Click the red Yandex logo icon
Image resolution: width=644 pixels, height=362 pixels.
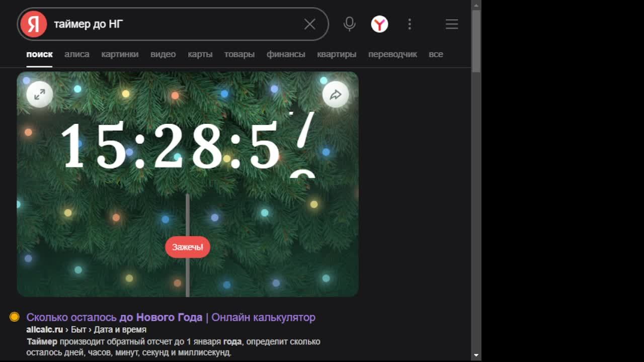click(x=34, y=24)
